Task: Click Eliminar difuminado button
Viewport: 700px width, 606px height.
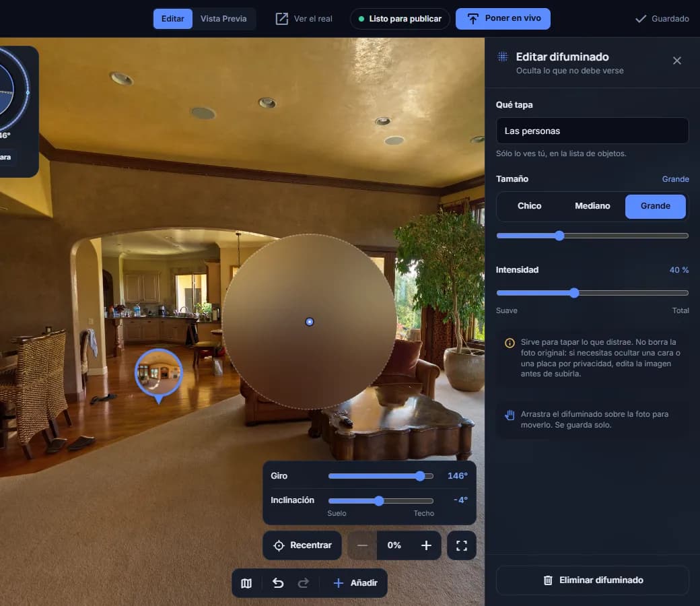Action: point(592,580)
